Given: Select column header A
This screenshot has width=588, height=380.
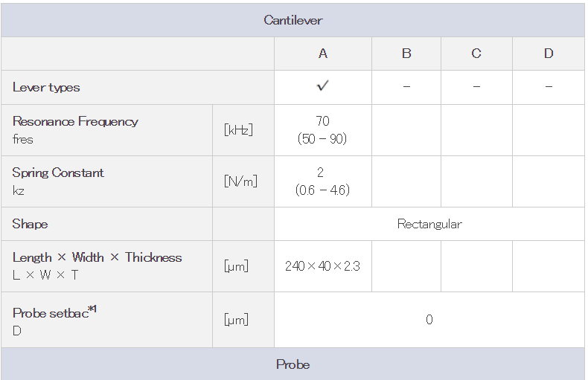Looking at the screenshot, I should coord(323,54).
